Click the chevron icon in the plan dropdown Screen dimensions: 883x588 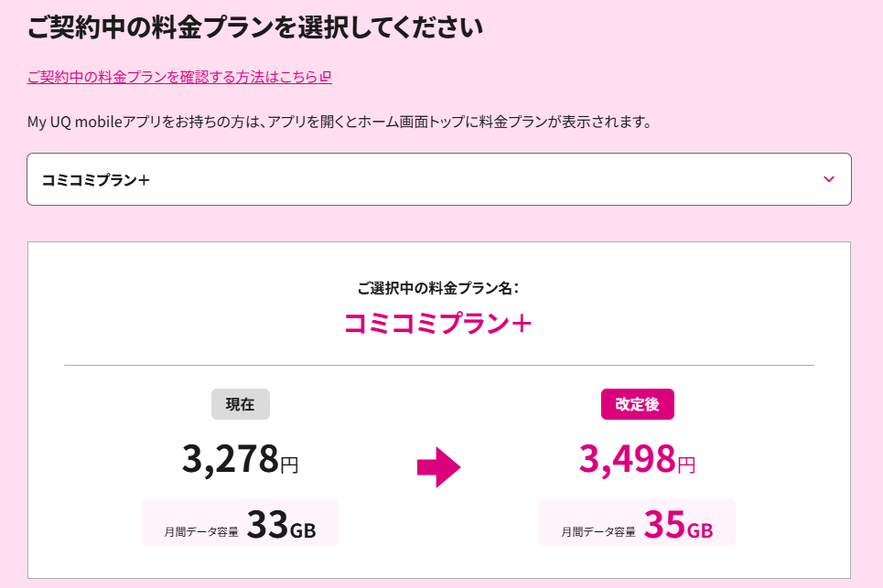(829, 179)
